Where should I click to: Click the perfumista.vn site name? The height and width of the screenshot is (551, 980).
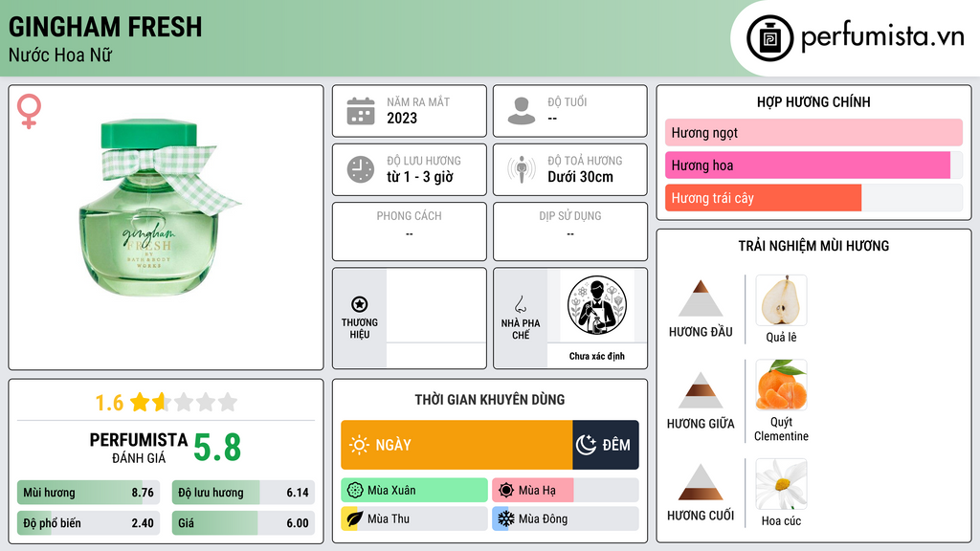pos(882,36)
